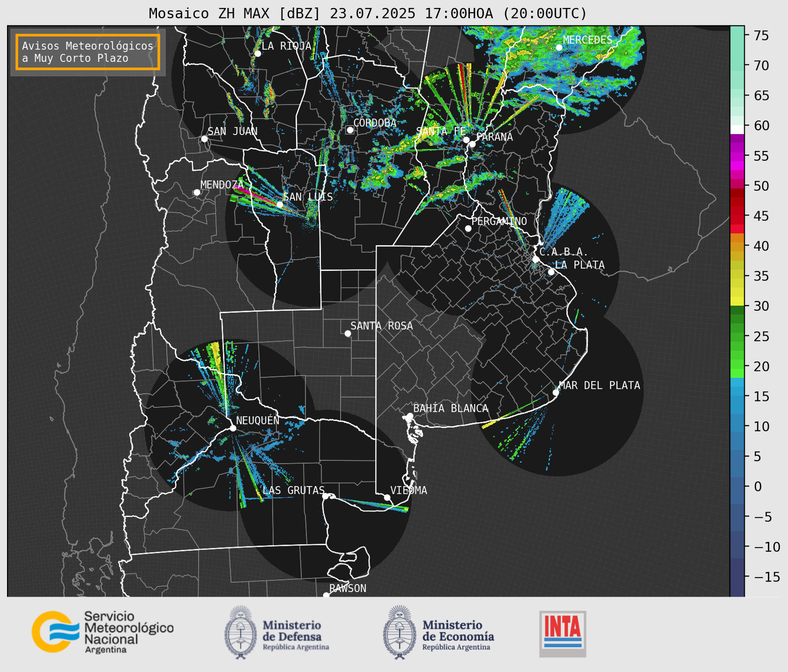788x672 pixels.
Task: Select the Rawson city marker
Action: pyautogui.click(x=326, y=595)
